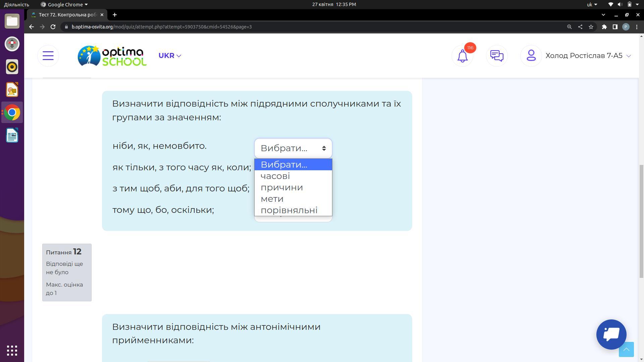This screenshot has width=644, height=362.
Task: Open the Chrome extensions puzzle icon
Action: point(604,27)
